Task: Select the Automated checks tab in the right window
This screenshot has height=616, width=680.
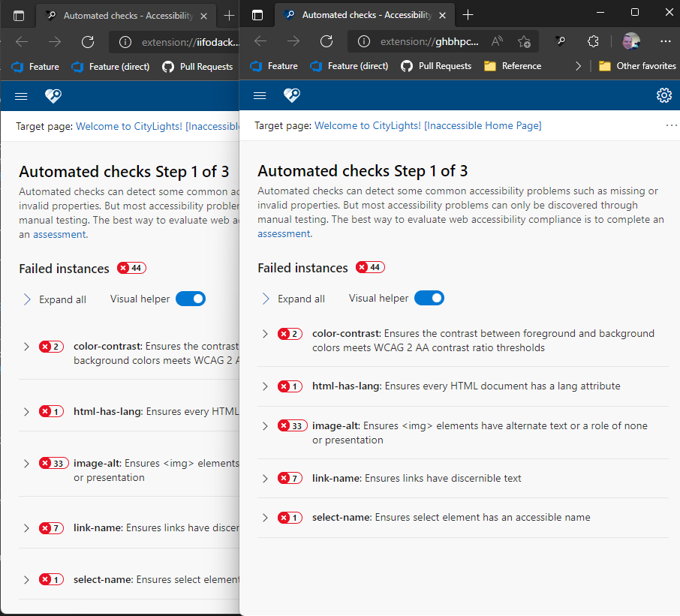Action: (x=364, y=15)
